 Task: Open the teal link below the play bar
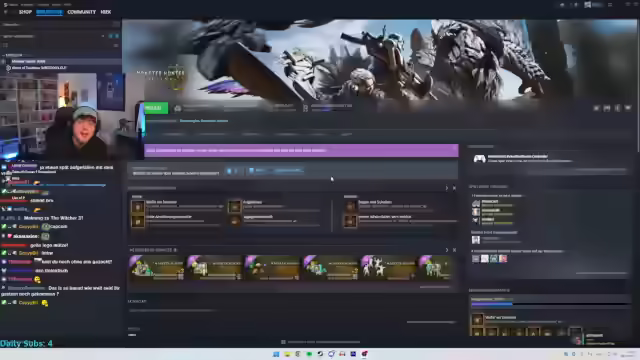204,121
